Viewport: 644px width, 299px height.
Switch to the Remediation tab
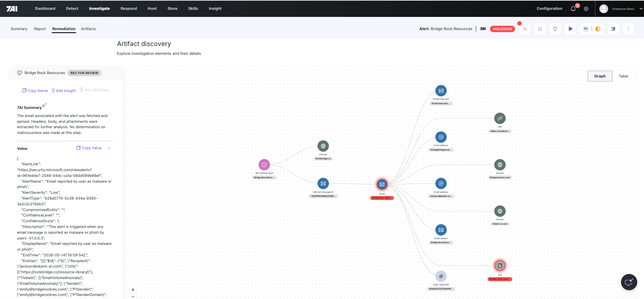[64, 29]
